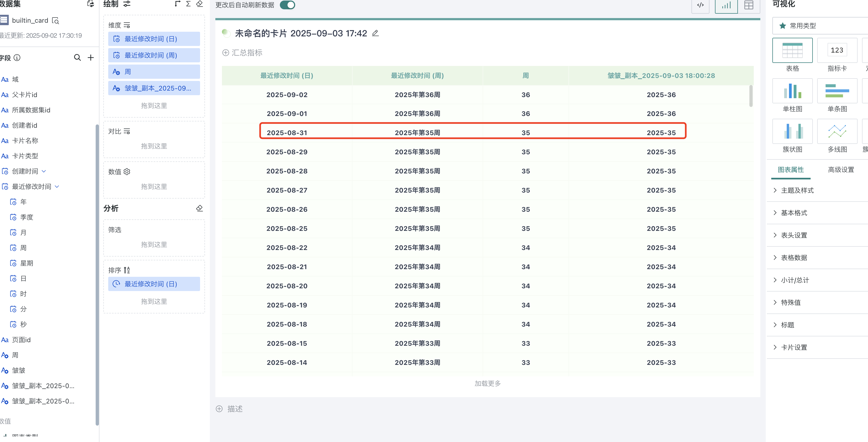Click the search fields magnifier icon
Image resolution: width=868 pixels, height=442 pixels.
point(77,58)
